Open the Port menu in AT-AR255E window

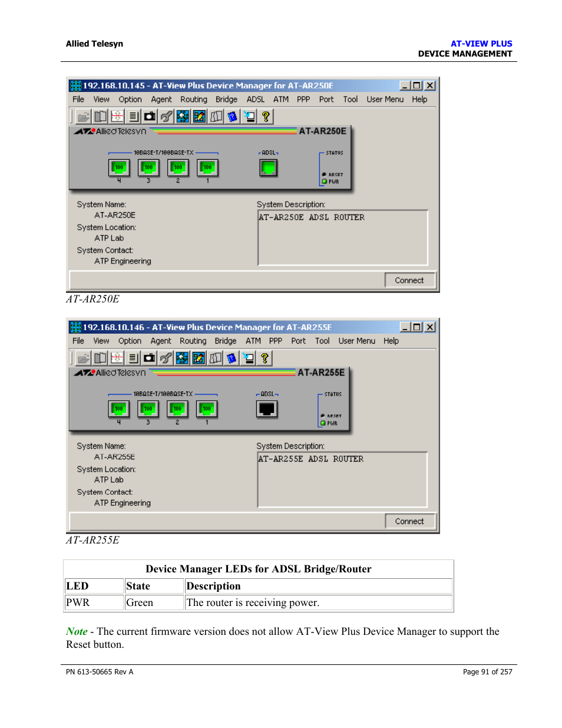pyautogui.click(x=299, y=341)
